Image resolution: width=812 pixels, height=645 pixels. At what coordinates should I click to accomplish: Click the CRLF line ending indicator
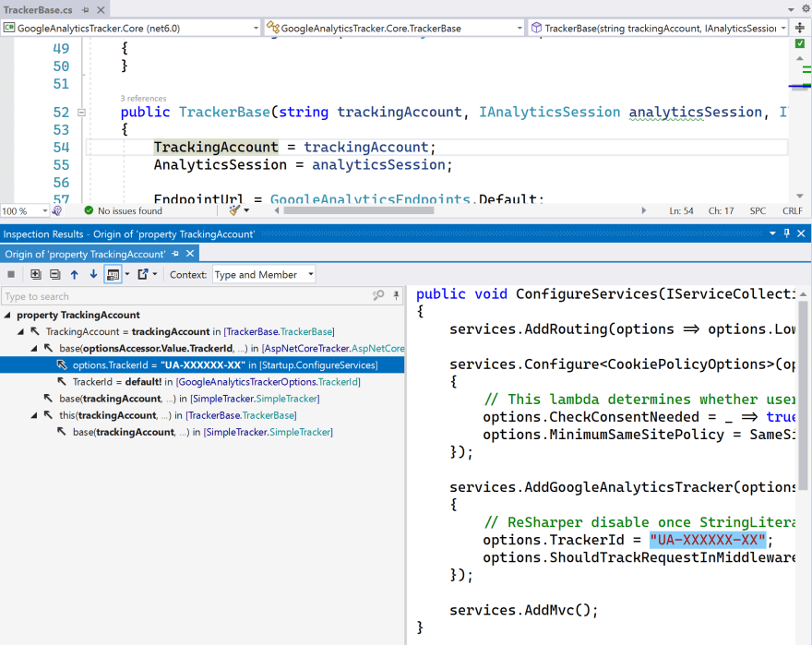(x=793, y=211)
